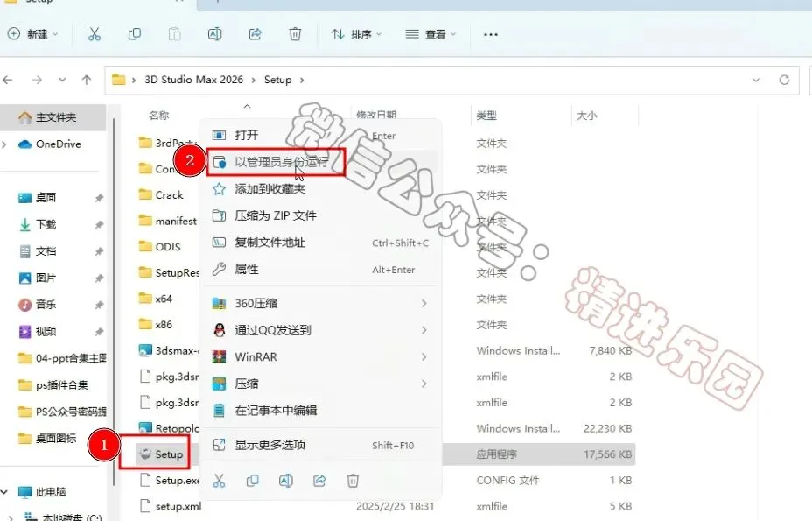Click the Setup breadcrumb segment

point(277,80)
